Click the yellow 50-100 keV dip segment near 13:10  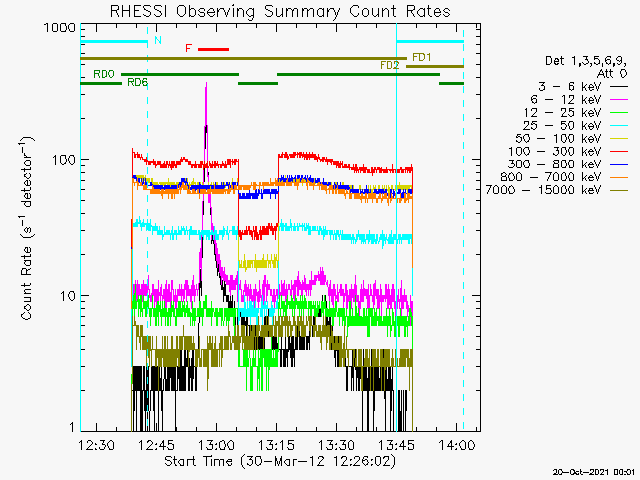(258, 262)
